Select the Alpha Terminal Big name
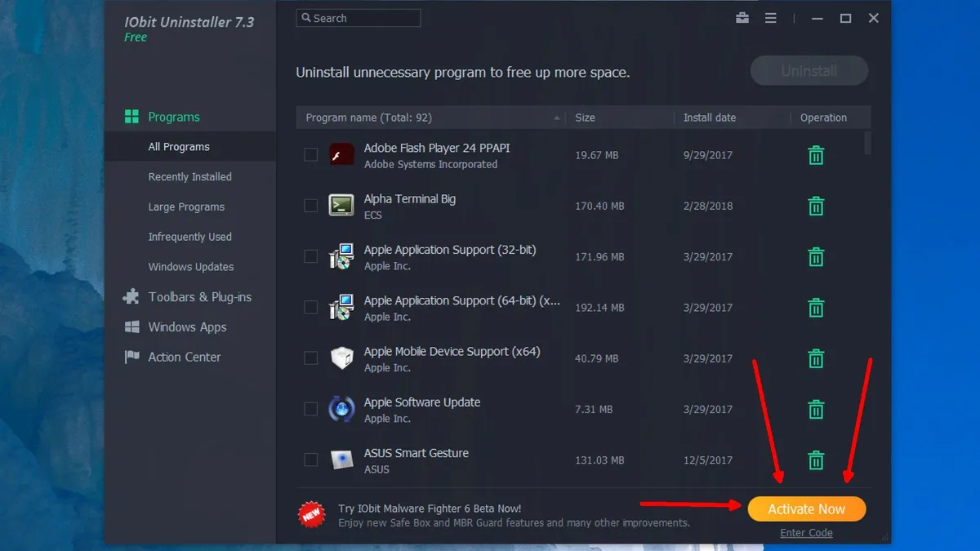 click(410, 198)
